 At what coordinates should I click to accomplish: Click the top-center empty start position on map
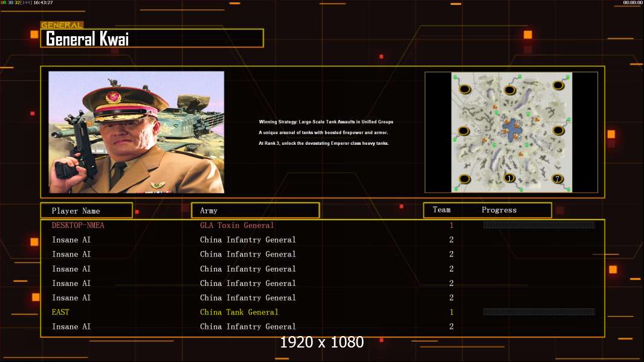(x=510, y=90)
